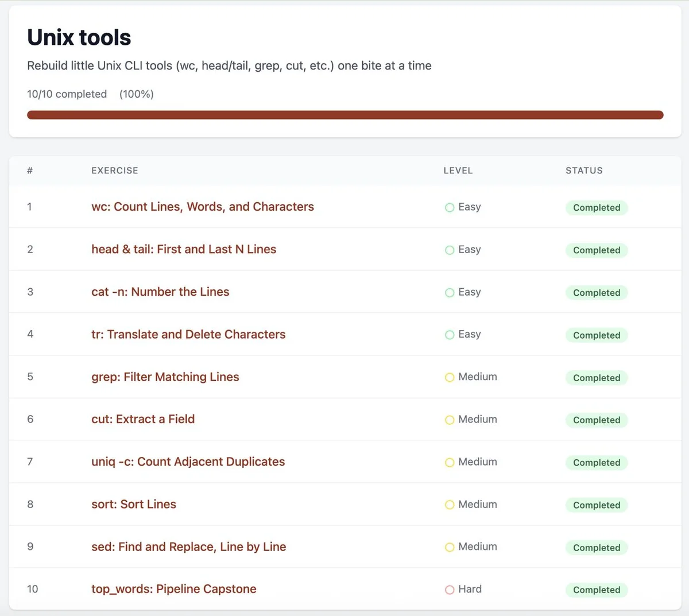Click the Completed badge in the wc row
The width and height of the screenshot is (689, 616).
597,208
